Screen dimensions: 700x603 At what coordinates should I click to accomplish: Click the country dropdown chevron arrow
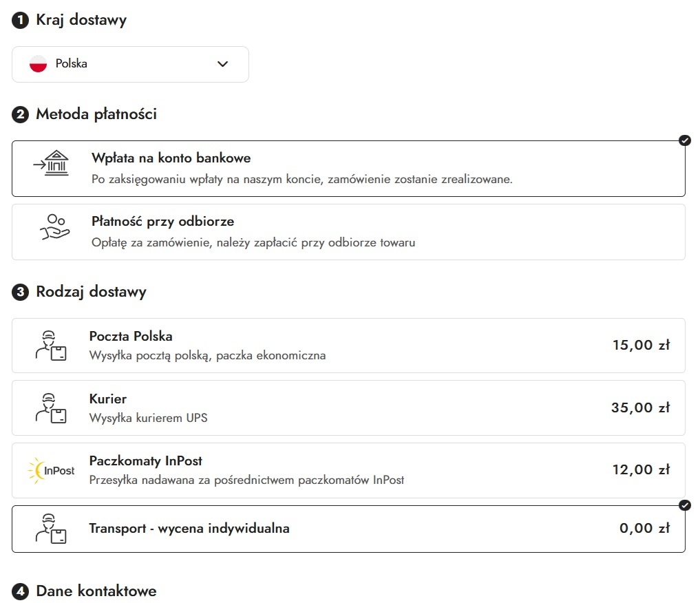tap(222, 64)
